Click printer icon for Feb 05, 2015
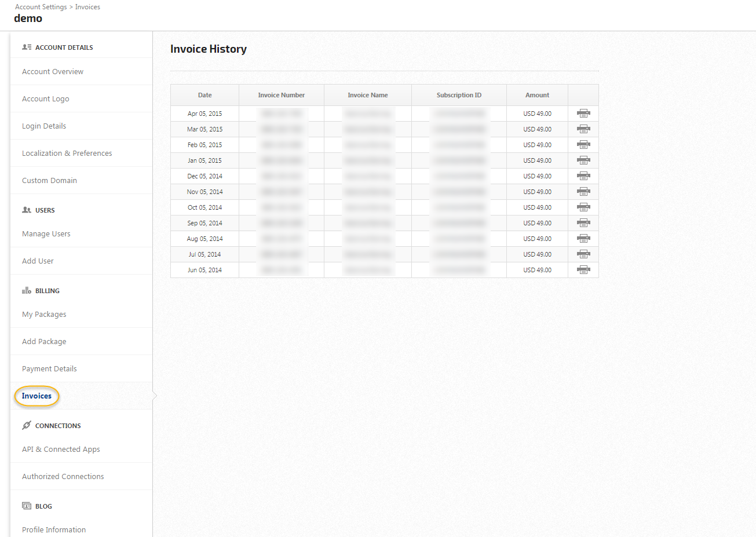 tap(583, 145)
